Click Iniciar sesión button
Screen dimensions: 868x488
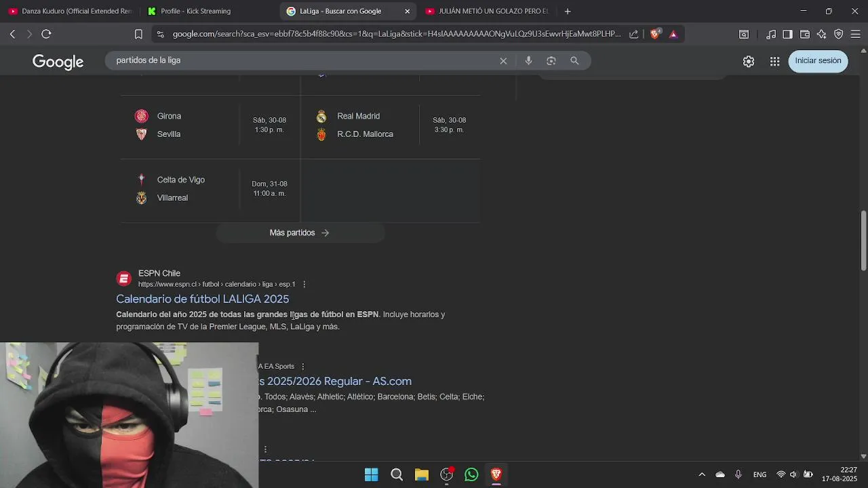pos(818,60)
